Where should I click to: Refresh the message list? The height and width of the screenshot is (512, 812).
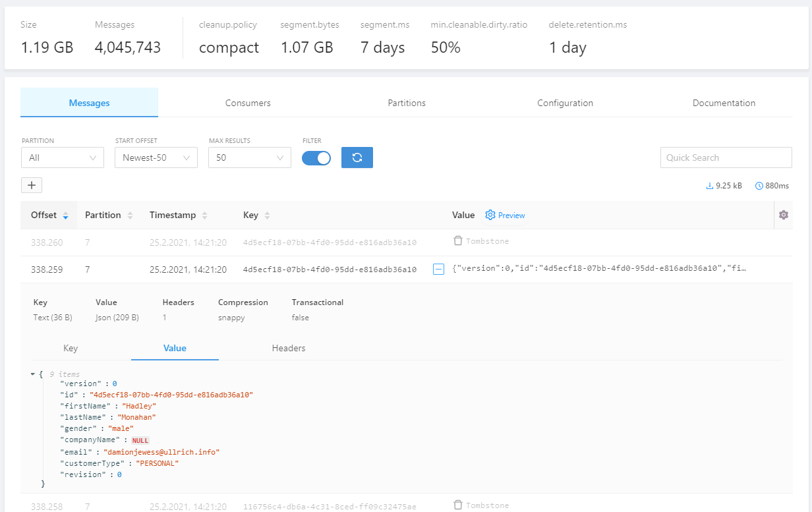coord(357,157)
